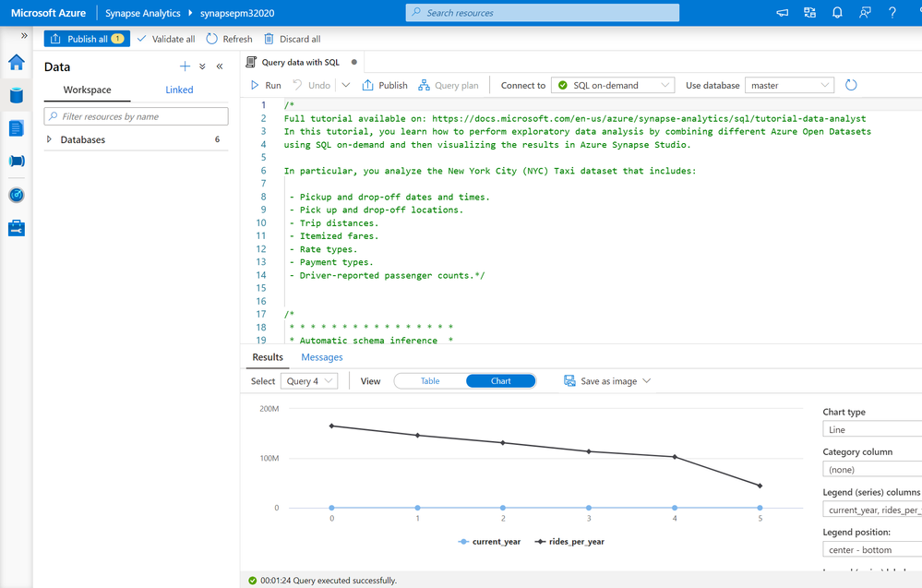Click Synapse Analytics breadcrumb

143,13
